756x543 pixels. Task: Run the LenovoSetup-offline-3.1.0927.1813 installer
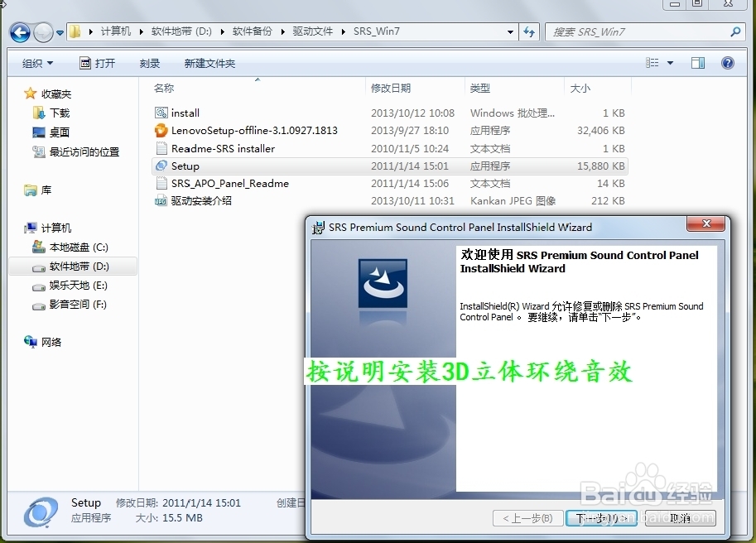tap(248, 130)
